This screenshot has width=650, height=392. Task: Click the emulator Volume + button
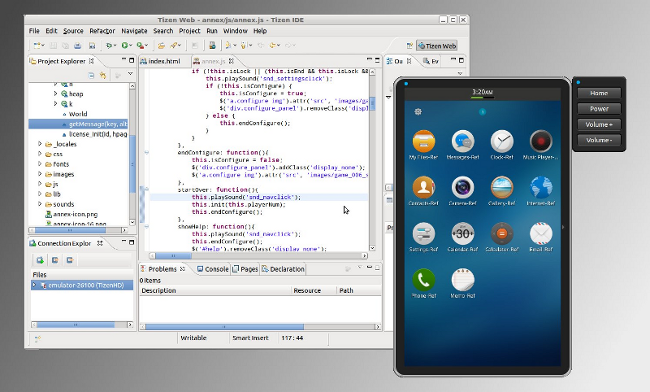click(599, 124)
